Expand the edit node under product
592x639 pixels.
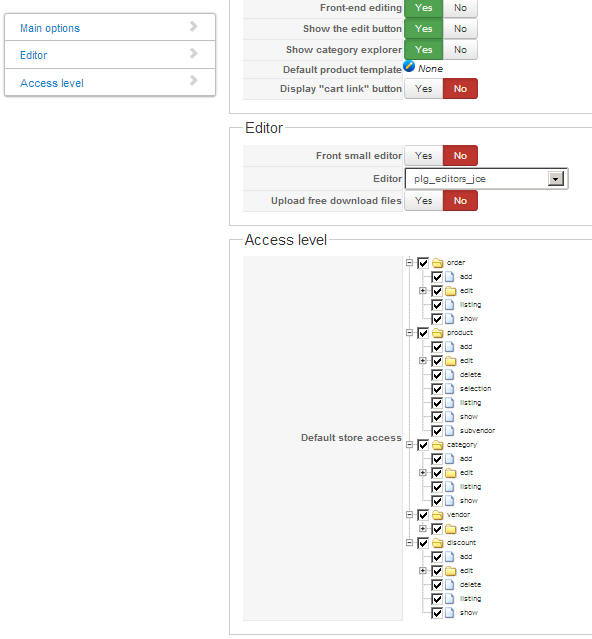tap(423, 361)
